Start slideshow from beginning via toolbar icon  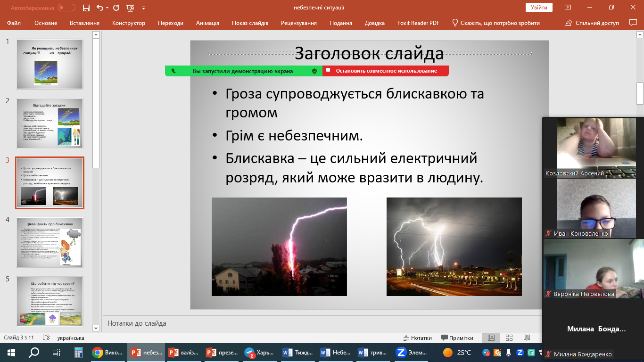point(131,8)
